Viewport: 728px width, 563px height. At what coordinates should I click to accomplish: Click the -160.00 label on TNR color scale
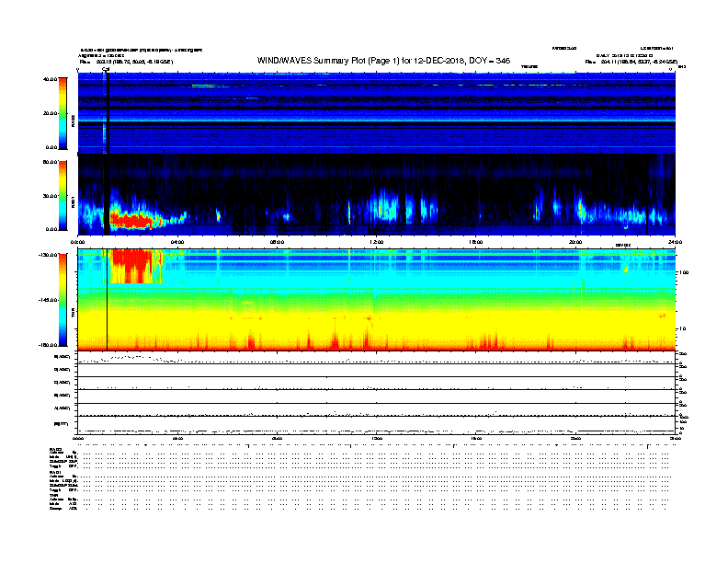point(49,345)
